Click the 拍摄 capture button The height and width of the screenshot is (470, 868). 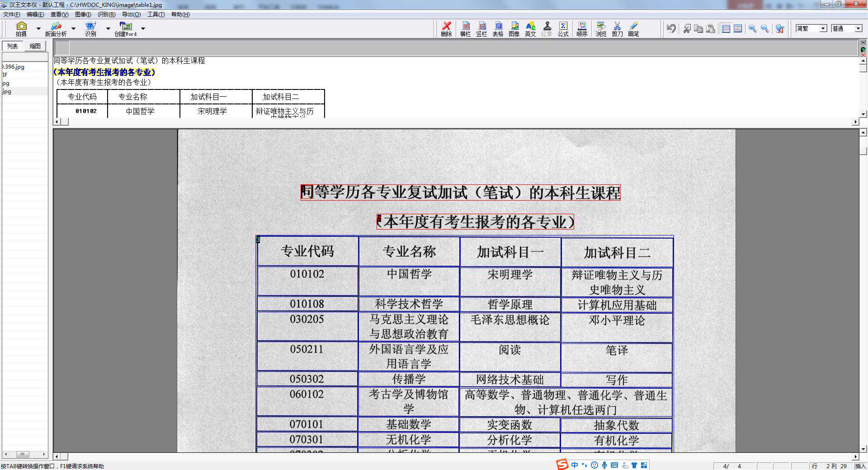(21, 28)
